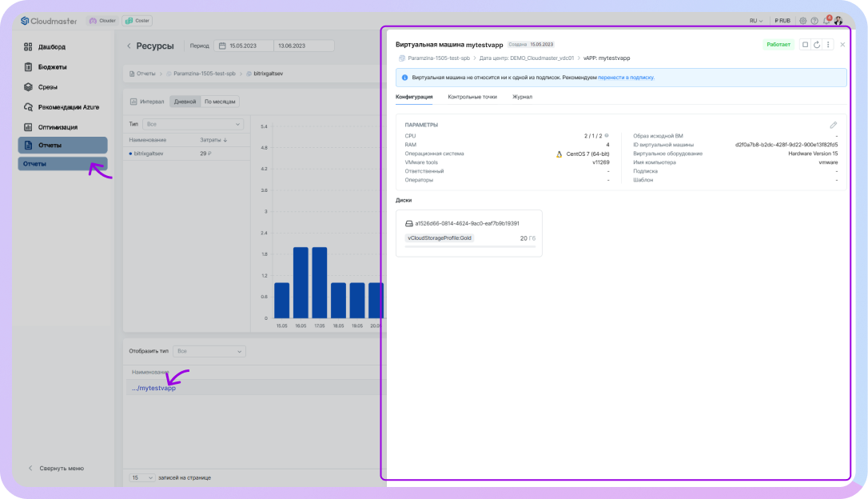Click the 15.05.2023 period start date field
The height and width of the screenshot is (499, 868).
click(244, 46)
